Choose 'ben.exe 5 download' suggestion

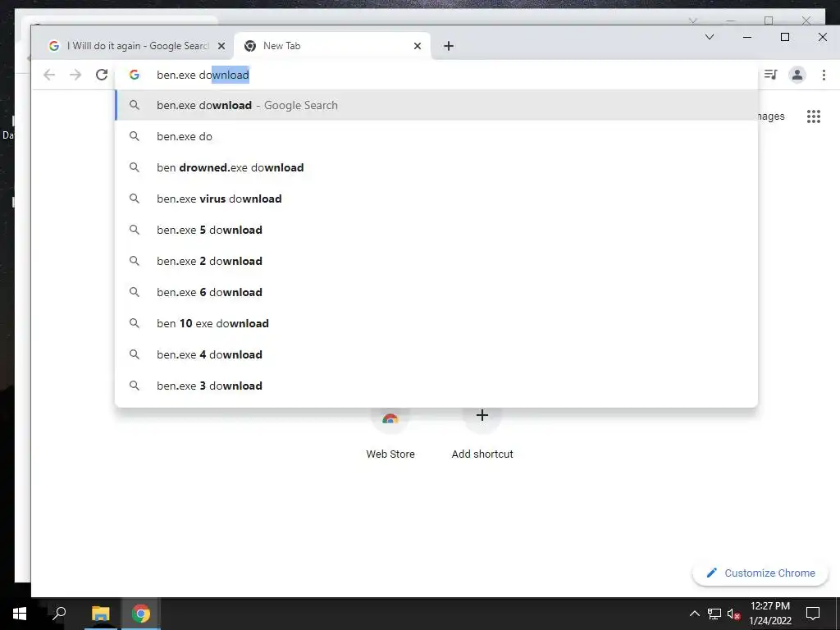click(x=436, y=230)
